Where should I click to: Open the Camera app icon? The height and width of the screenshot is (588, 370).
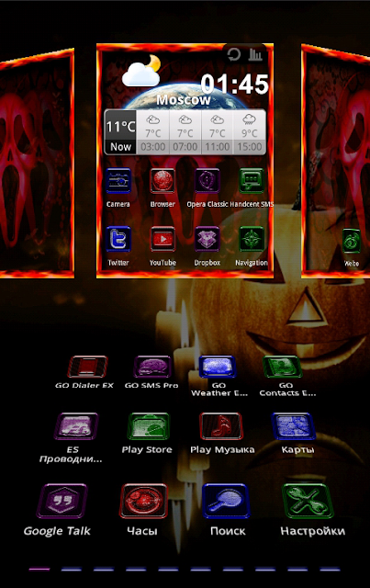tap(118, 181)
